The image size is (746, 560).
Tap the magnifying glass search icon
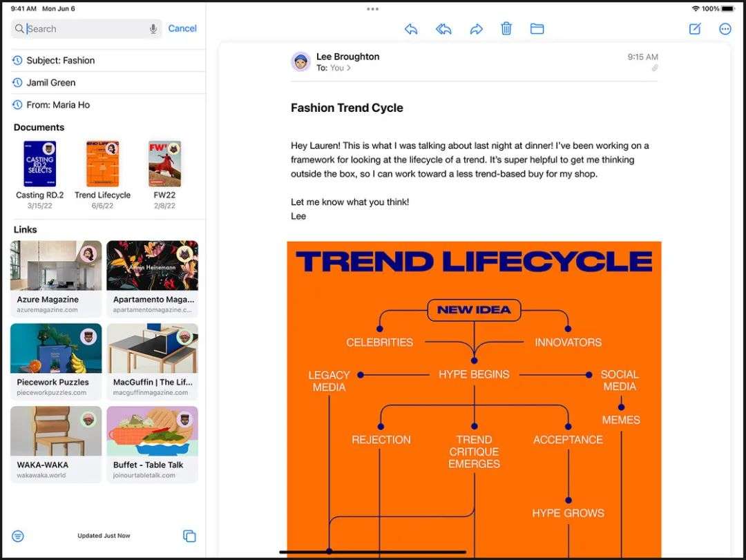click(19, 28)
